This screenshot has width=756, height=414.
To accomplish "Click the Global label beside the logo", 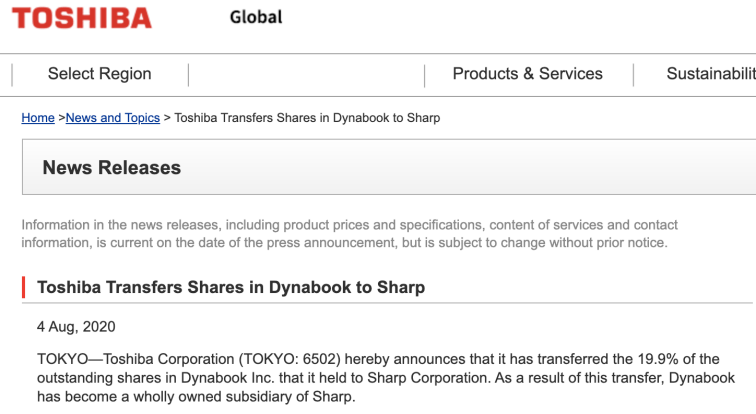I will pyautogui.click(x=256, y=17).
